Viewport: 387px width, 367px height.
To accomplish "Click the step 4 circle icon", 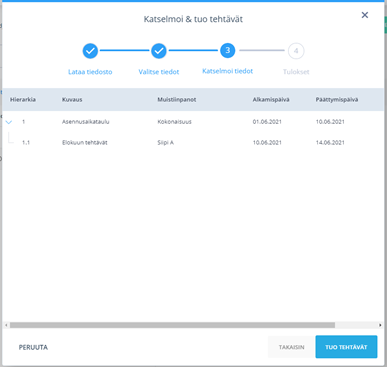I will [x=296, y=51].
